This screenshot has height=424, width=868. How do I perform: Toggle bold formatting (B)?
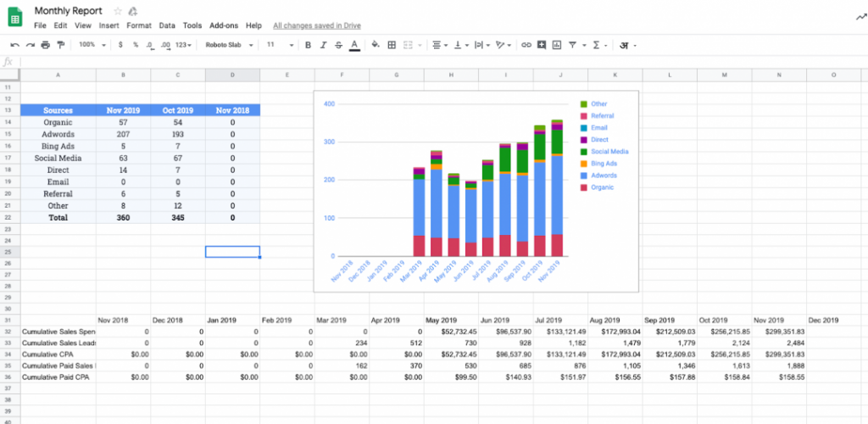click(x=309, y=45)
